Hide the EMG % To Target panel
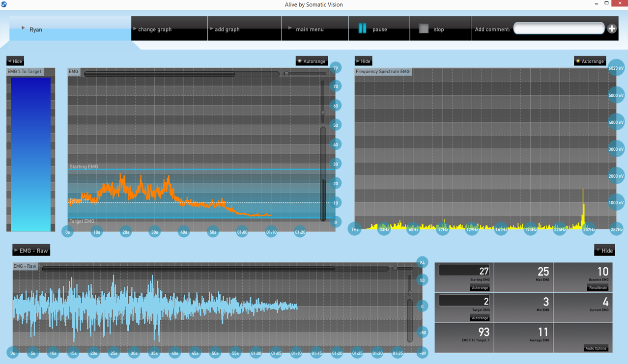 (15, 61)
